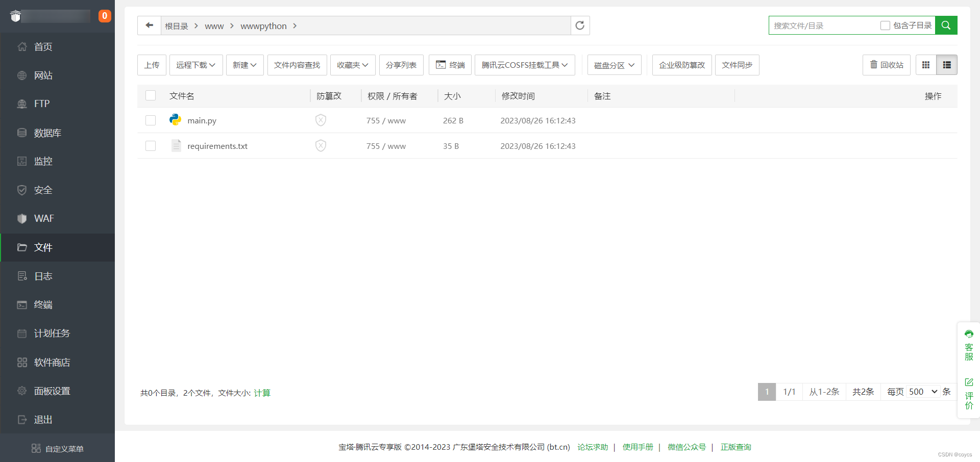Viewport: 980px width, 462px height.
Task: Expand the 磁盘分区 disk partition dropdown
Action: pos(614,65)
